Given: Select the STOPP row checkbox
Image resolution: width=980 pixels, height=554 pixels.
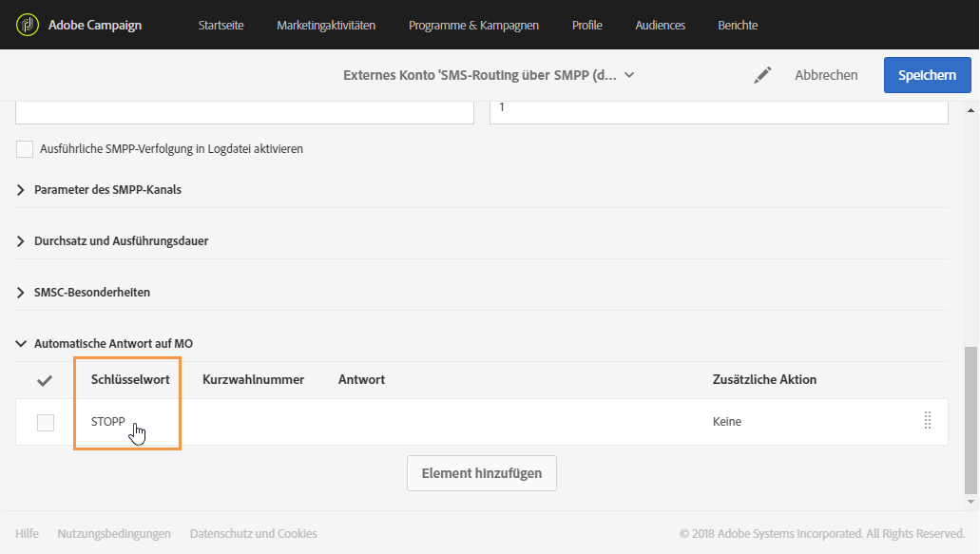Looking at the screenshot, I should pos(46,422).
